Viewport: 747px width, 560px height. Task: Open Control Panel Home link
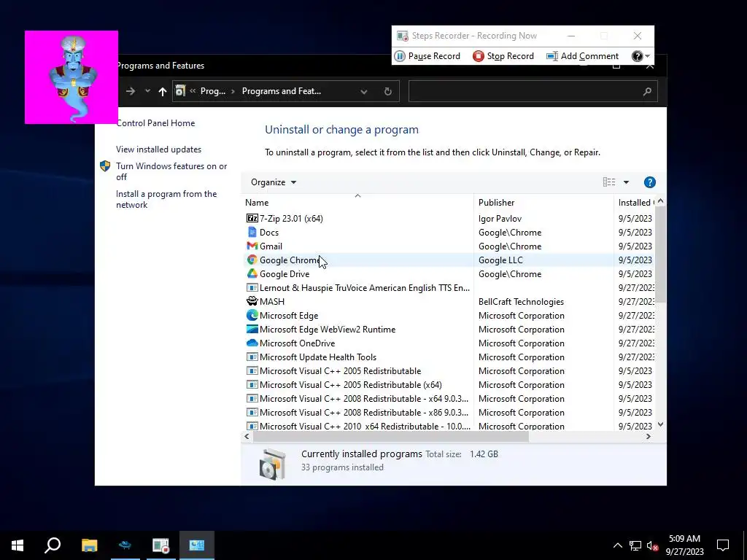[156, 123]
